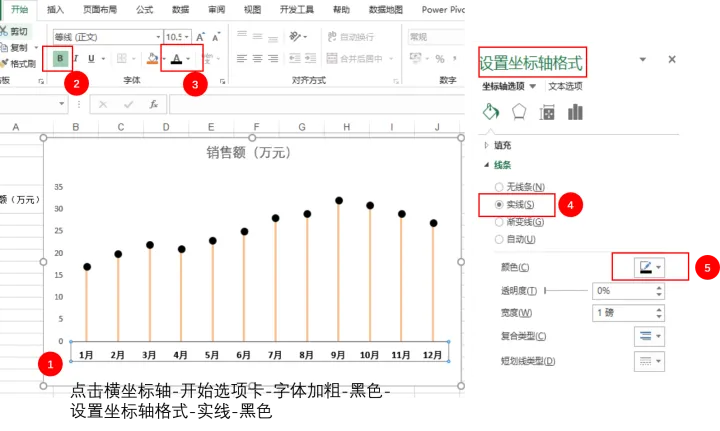Open Axis Options bar chart tab
The image size is (720, 431).
[575, 112]
